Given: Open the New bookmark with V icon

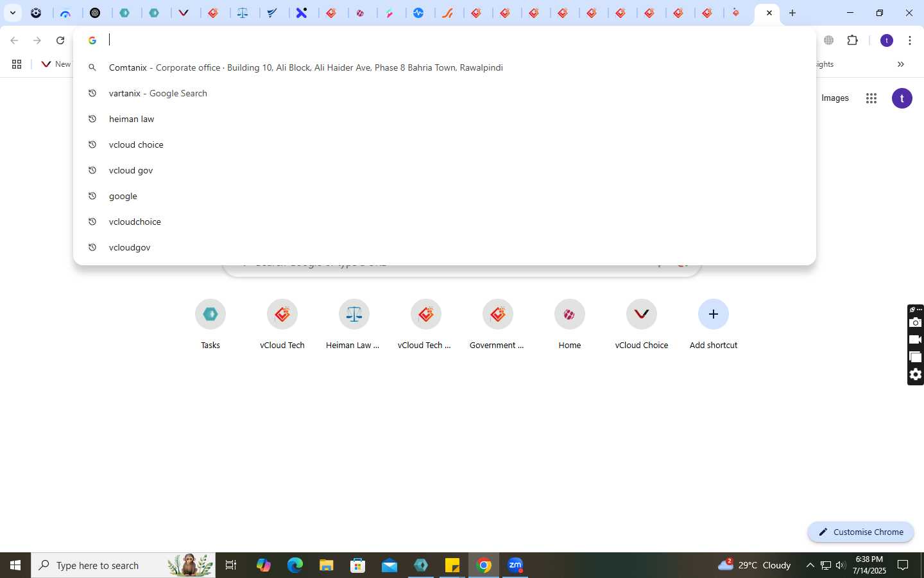Looking at the screenshot, I should [x=56, y=64].
